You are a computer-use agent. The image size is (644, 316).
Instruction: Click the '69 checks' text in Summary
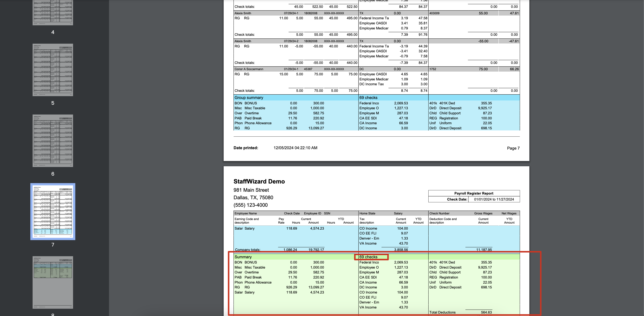coord(368,257)
